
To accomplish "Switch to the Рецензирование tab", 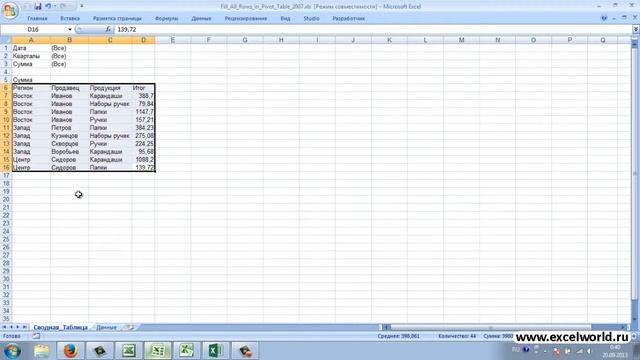I will coord(246,18).
